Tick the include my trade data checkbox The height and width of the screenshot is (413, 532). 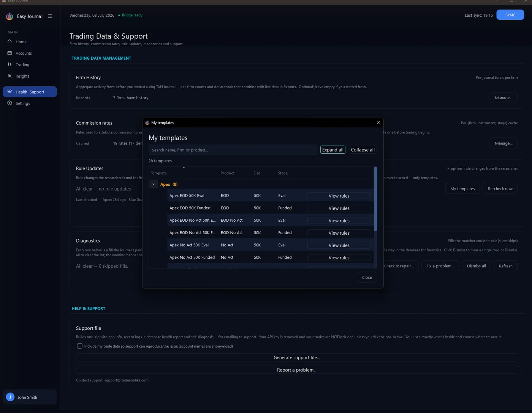79,346
